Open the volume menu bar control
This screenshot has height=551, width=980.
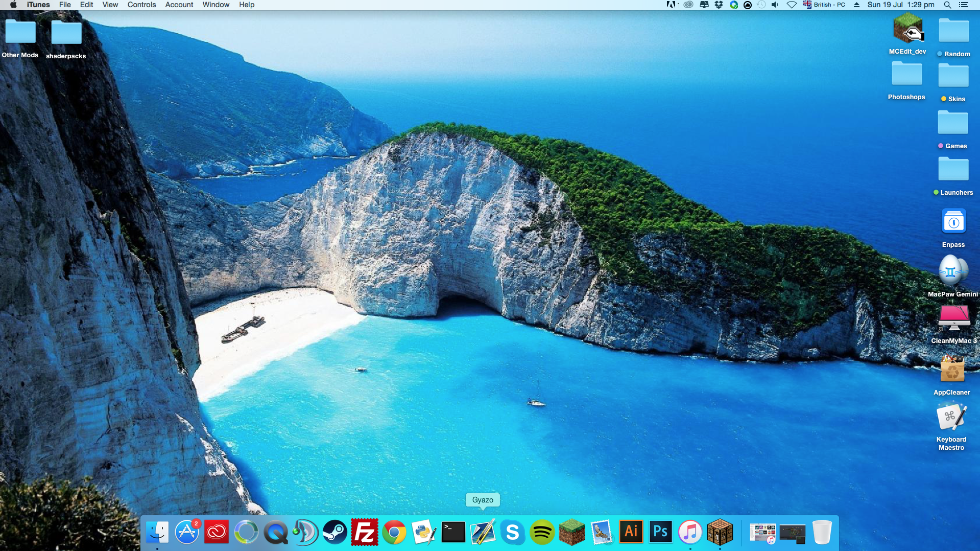[775, 5]
